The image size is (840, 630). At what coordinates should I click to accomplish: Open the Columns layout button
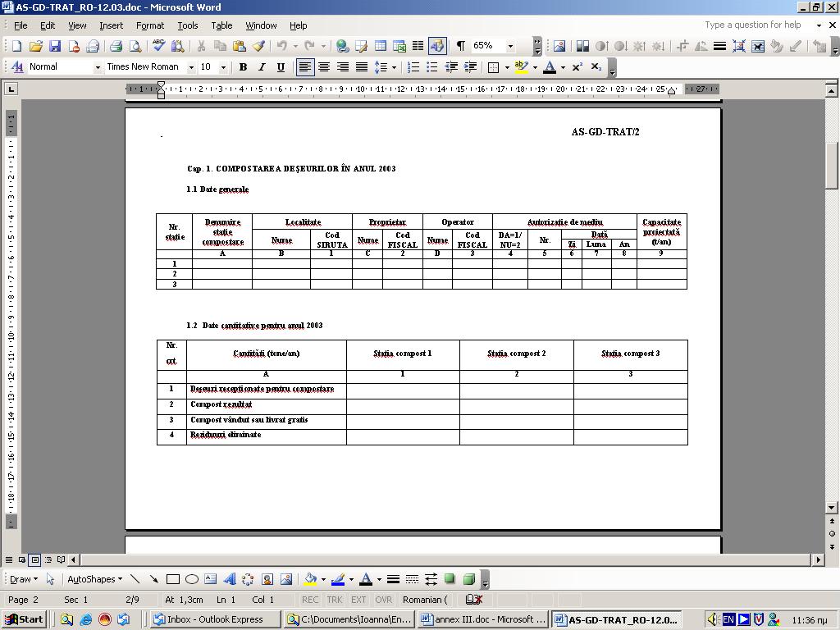[418, 46]
